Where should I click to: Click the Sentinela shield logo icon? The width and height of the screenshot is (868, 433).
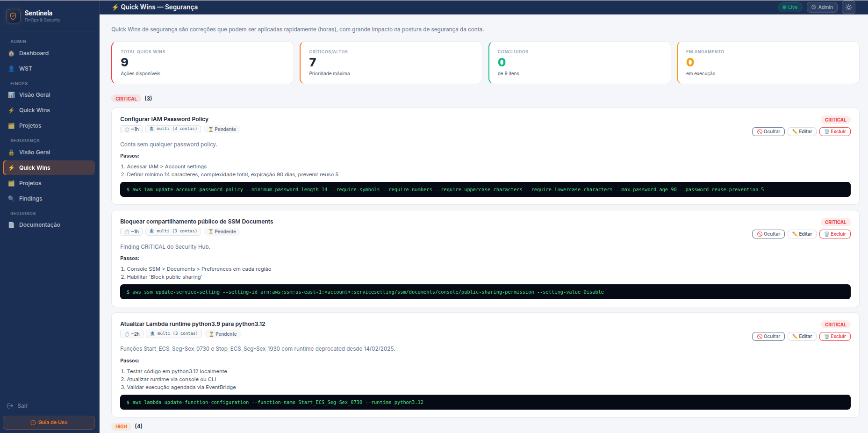pos(13,16)
